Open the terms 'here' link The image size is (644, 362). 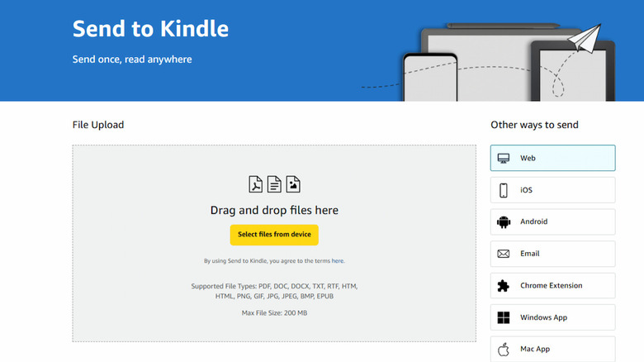pyautogui.click(x=338, y=261)
